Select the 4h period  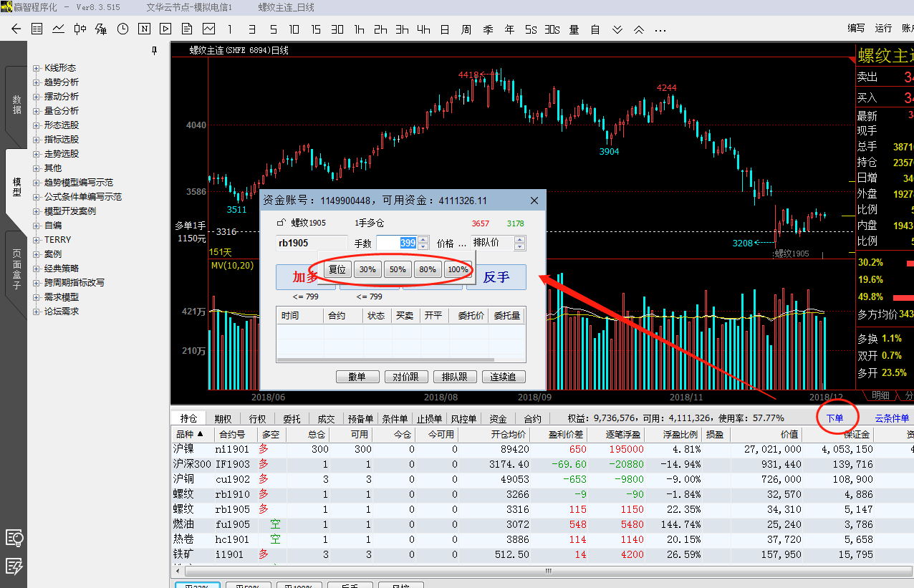coord(423,29)
